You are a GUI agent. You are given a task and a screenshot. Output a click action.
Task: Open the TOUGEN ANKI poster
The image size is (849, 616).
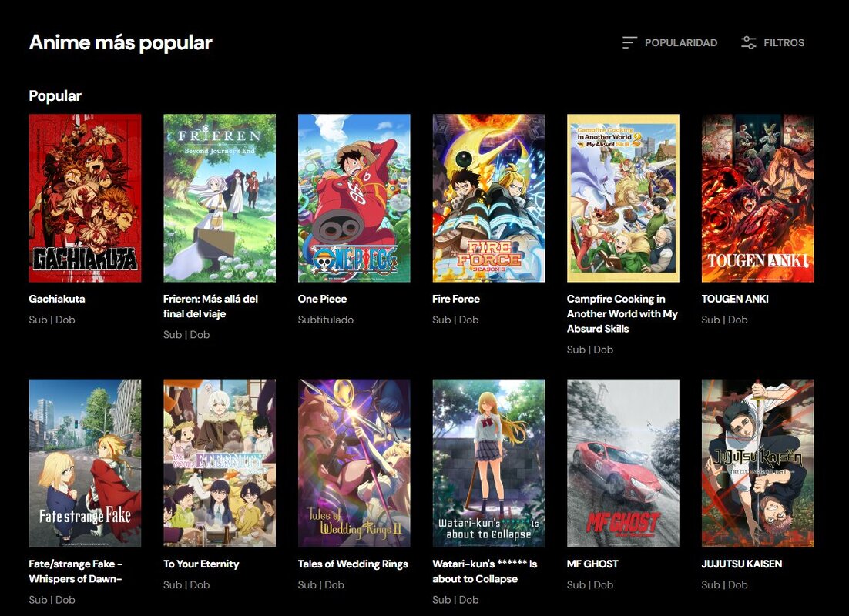click(x=757, y=198)
